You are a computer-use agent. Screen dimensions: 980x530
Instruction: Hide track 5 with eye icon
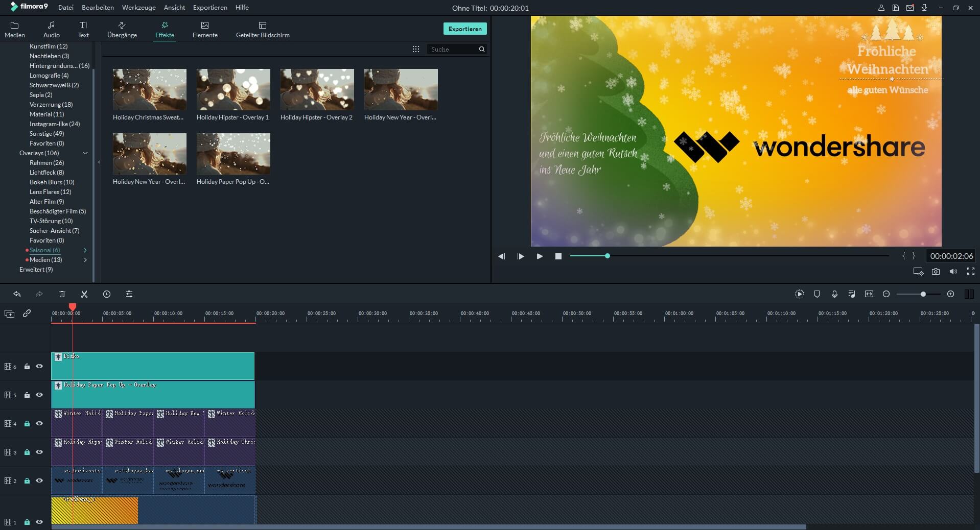[x=39, y=395]
